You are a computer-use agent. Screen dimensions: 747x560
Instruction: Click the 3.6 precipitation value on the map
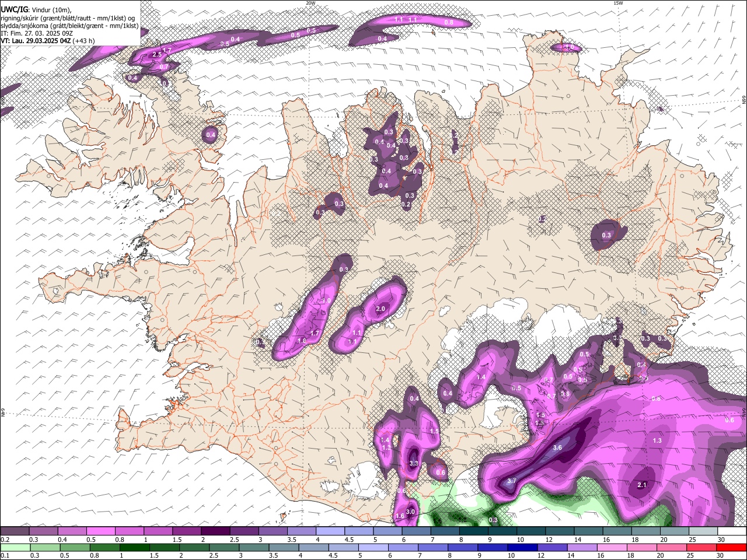(557, 448)
